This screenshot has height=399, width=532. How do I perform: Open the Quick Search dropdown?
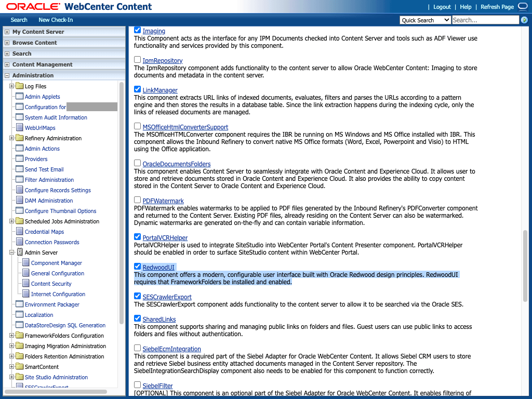(425, 20)
